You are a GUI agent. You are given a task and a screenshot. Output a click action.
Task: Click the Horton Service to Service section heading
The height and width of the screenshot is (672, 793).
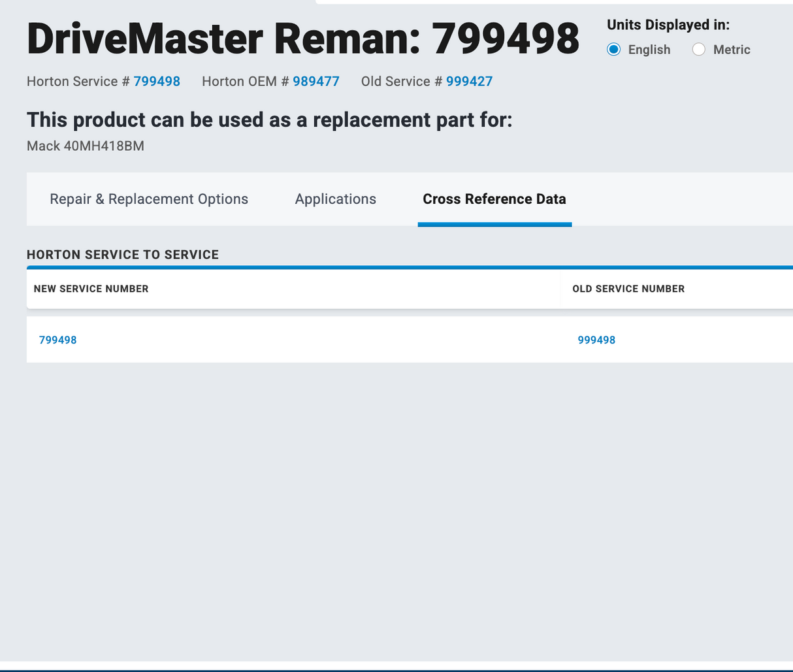click(123, 255)
